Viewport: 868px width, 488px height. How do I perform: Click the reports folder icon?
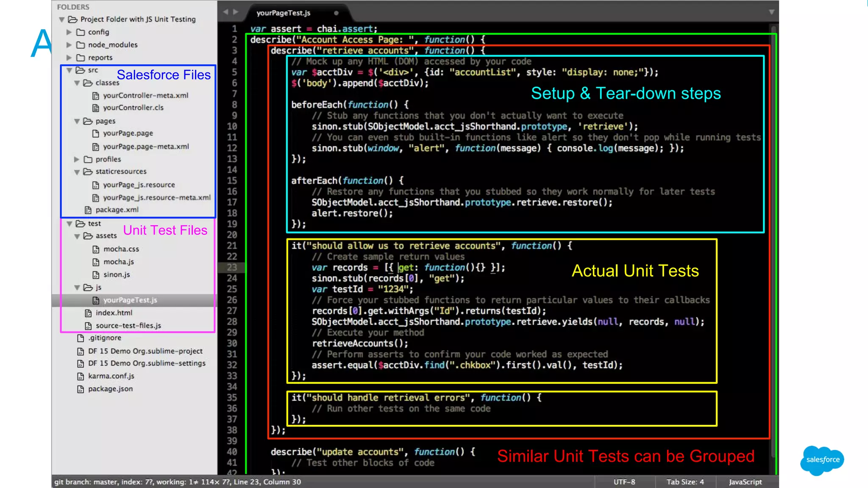(81, 58)
